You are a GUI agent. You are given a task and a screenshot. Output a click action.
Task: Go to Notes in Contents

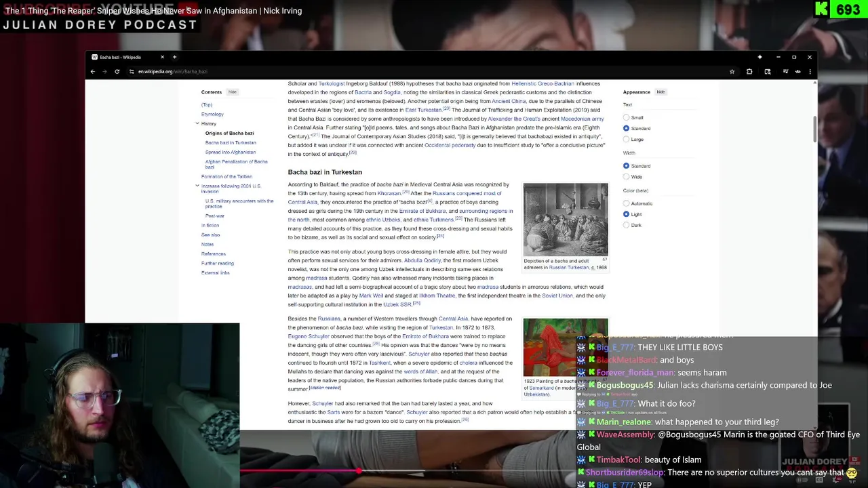(x=208, y=244)
